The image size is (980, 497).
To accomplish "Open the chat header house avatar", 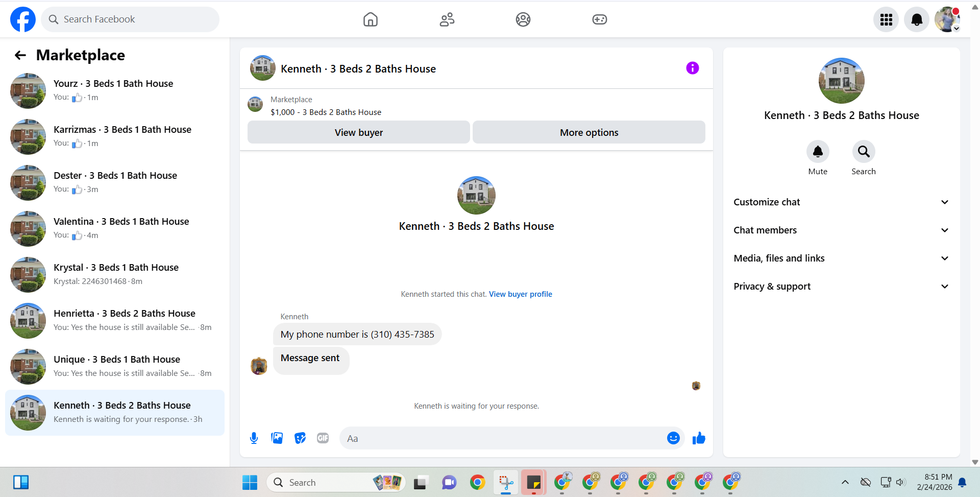I will click(x=263, y=68).
